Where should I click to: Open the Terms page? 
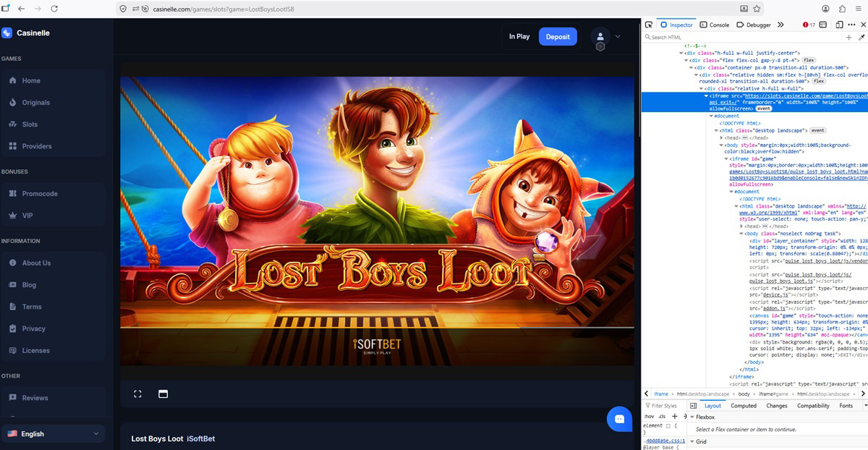coord(52,307)
